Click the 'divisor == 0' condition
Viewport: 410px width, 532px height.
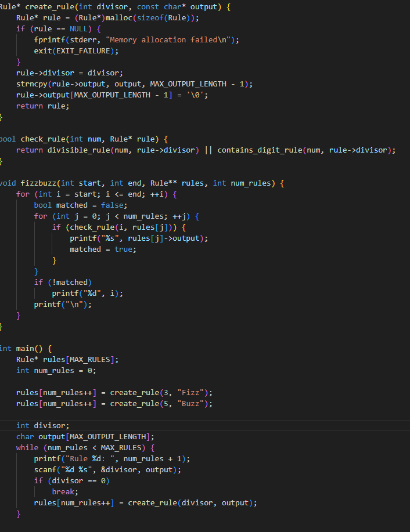pyautogui.click(x=79, y=481)
